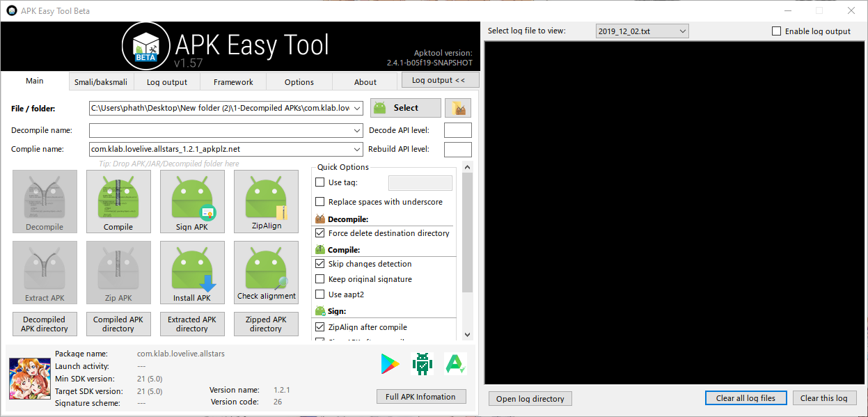
Task: Click the Full APK Infomation button
Action: pyautogui.click(x=420, y=397)
